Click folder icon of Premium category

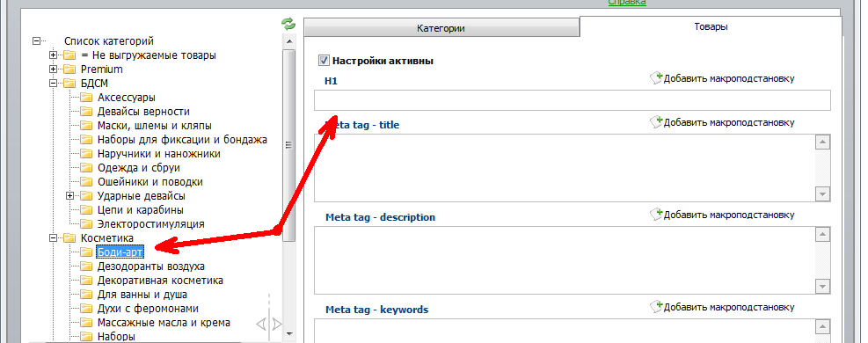click(x=69, y=69)
